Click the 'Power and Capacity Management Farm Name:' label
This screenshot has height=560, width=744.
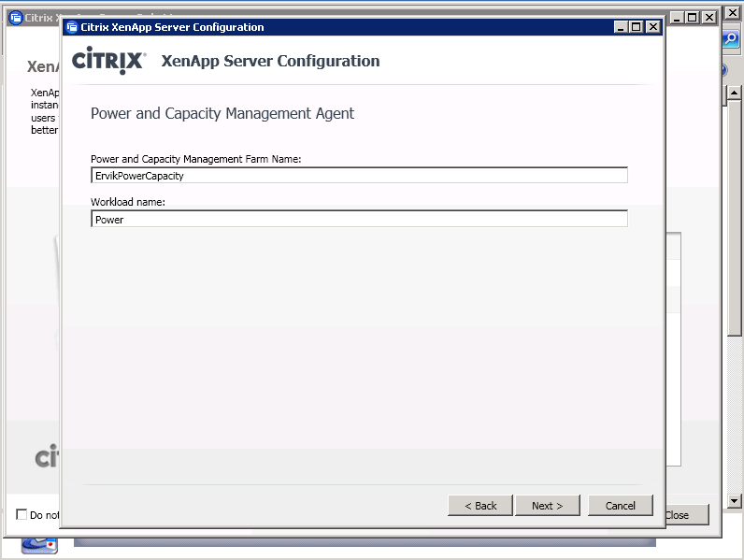tap(196, 159)
